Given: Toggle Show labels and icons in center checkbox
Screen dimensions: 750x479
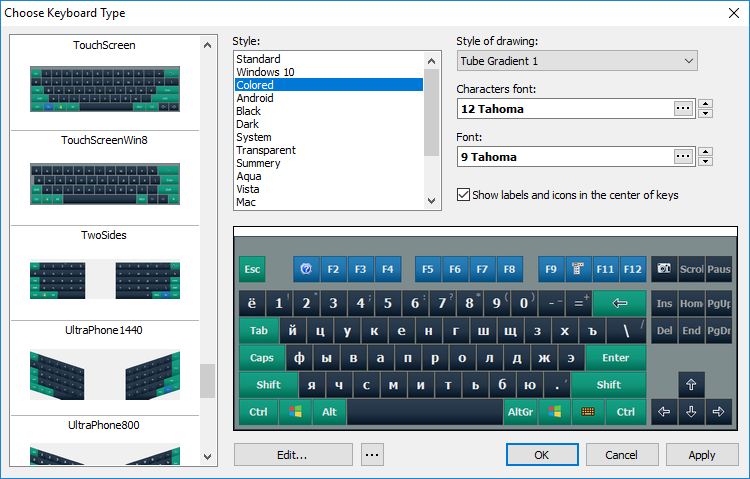Looking at the screenshot, I should click(x=463, y=195).
